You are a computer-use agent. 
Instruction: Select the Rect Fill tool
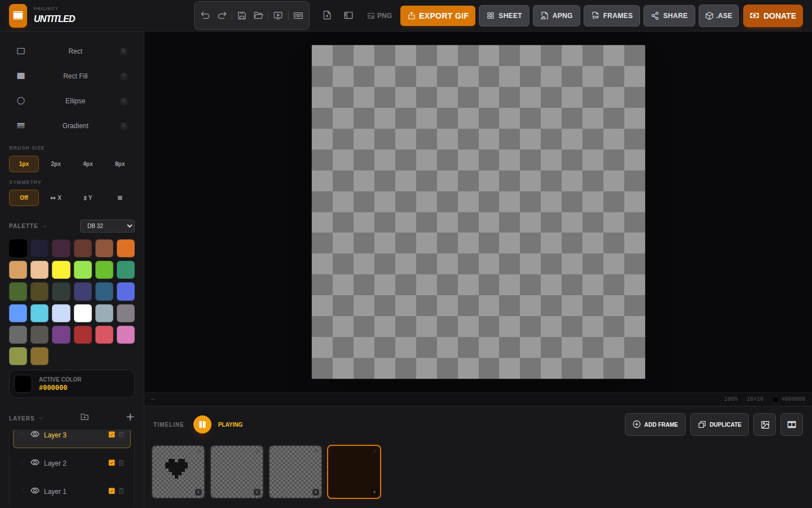(x=72, y=76)
